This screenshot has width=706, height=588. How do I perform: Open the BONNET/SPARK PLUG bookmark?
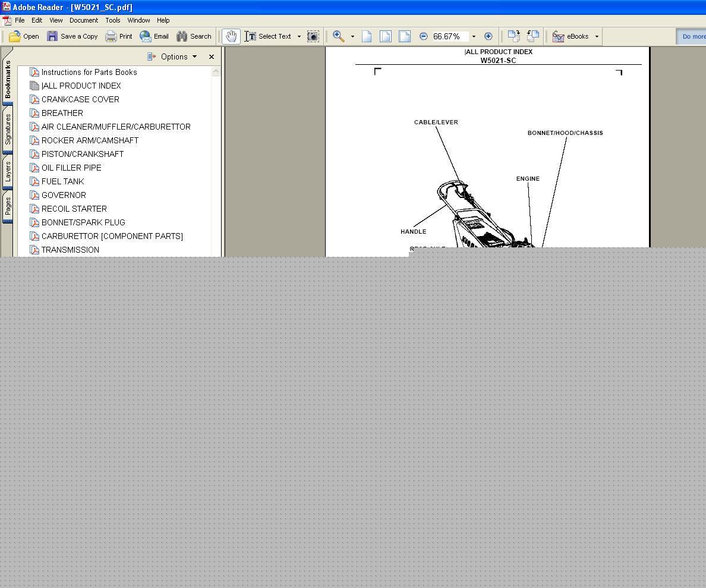[x=83, y=222]
